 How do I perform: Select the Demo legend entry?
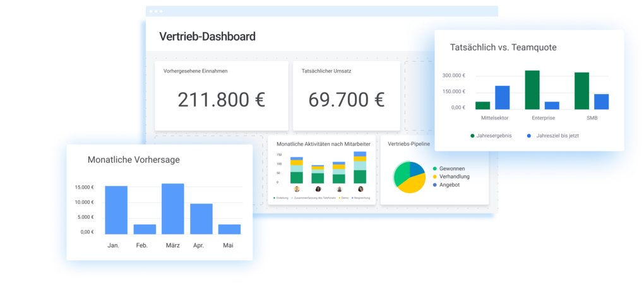(x=343, y=198)
